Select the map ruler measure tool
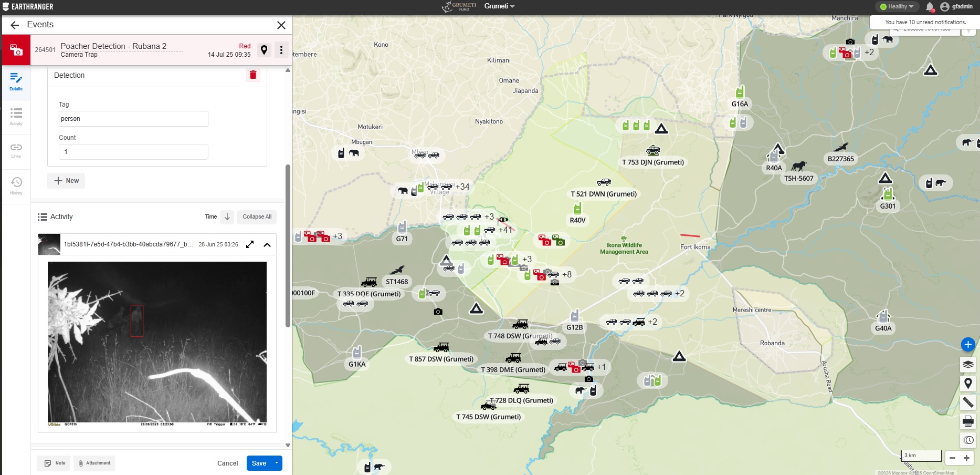Screen dimensions: 980x475 click(968, 402)
